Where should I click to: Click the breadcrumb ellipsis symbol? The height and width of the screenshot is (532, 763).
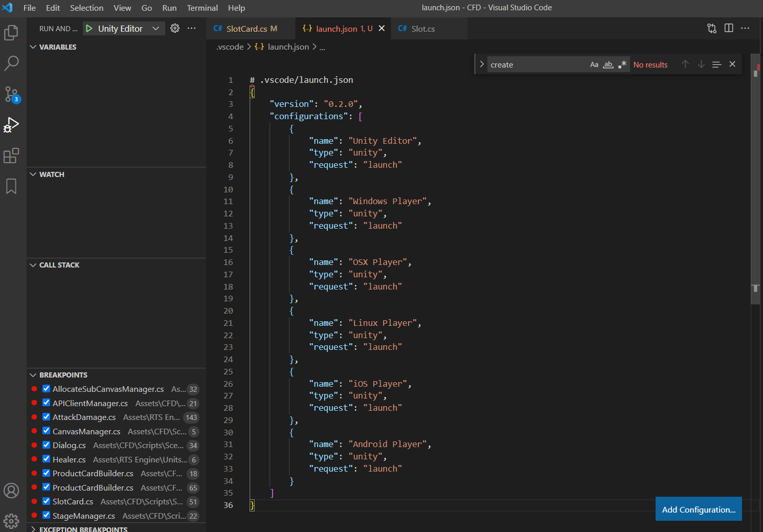(322, 47)
